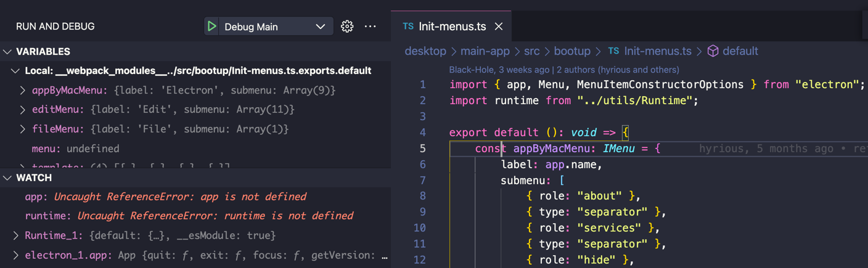Viewport: 868px width, 268px height.
Task: Close the Init-menus.ts tab
Action: coord(499,26)
